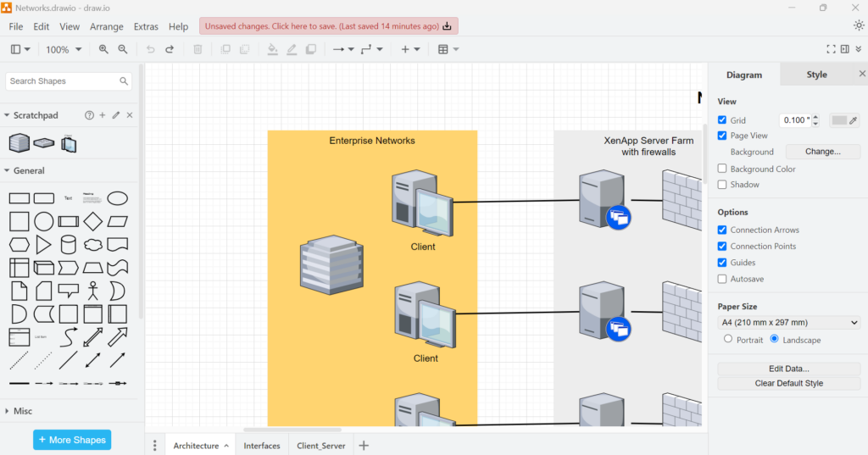Uncheck the Grid checkbox

tap(722, 120)
